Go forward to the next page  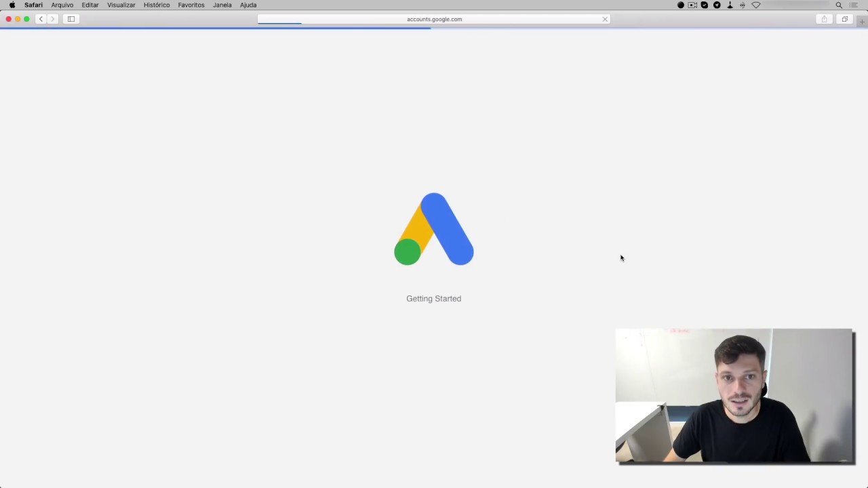52,19
